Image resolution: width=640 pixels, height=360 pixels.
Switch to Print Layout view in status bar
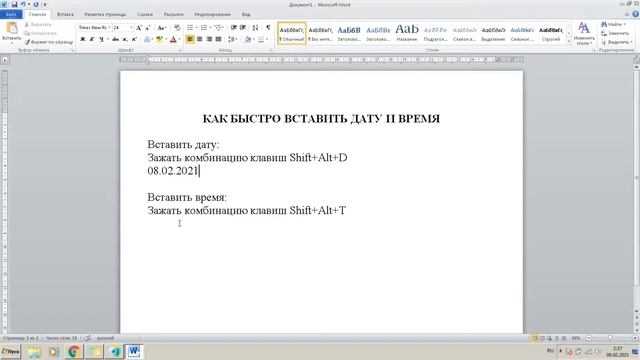click(x=534, y=338)
